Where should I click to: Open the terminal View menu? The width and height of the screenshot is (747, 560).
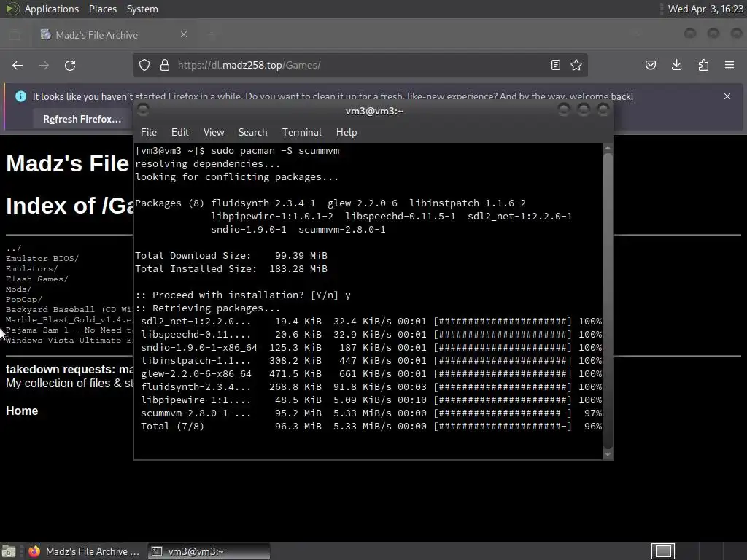coord(214,133)
